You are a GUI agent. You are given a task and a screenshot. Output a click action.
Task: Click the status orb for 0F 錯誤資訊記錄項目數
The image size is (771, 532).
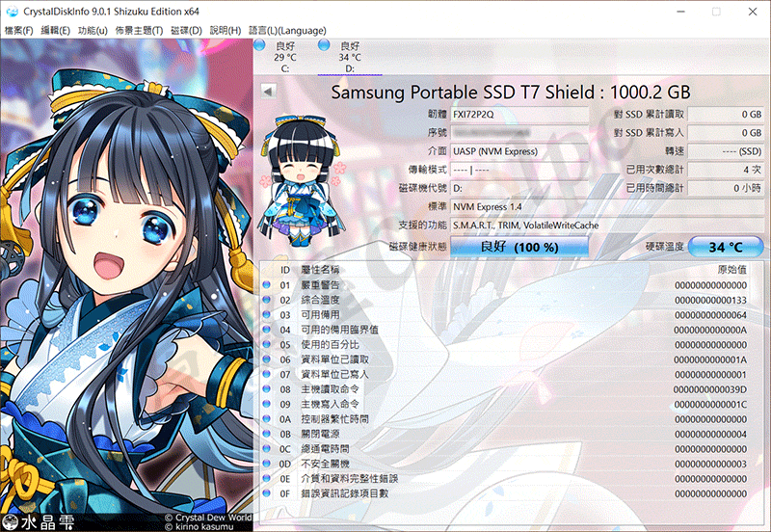(x=267, y=492)
